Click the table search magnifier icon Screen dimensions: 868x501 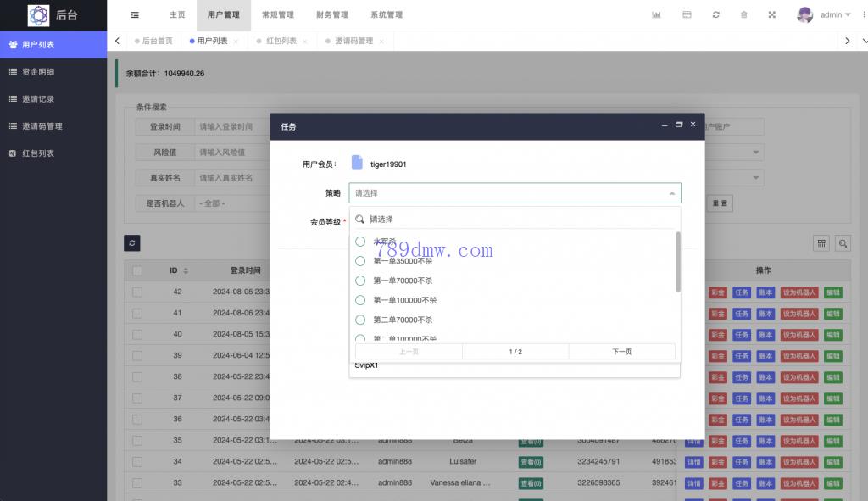pos(843,243)
